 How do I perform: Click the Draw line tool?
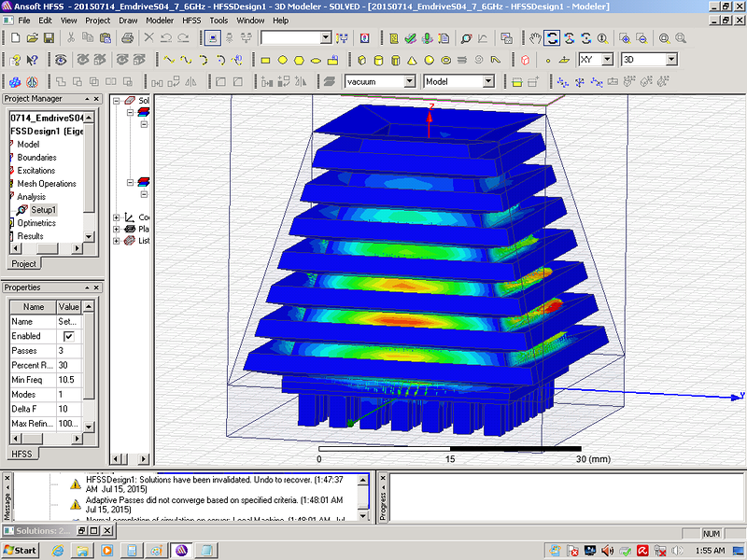click(169, 60)
